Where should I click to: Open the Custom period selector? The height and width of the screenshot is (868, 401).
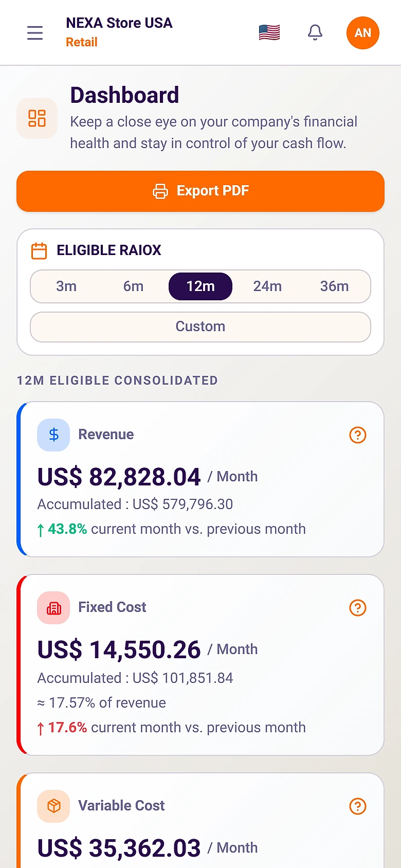click(200, 327)
